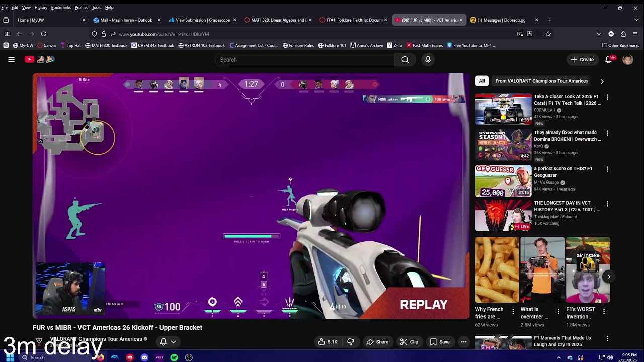Open the browser downloads icon
This screenshot has width=644, height=362.
coord(599,34)
